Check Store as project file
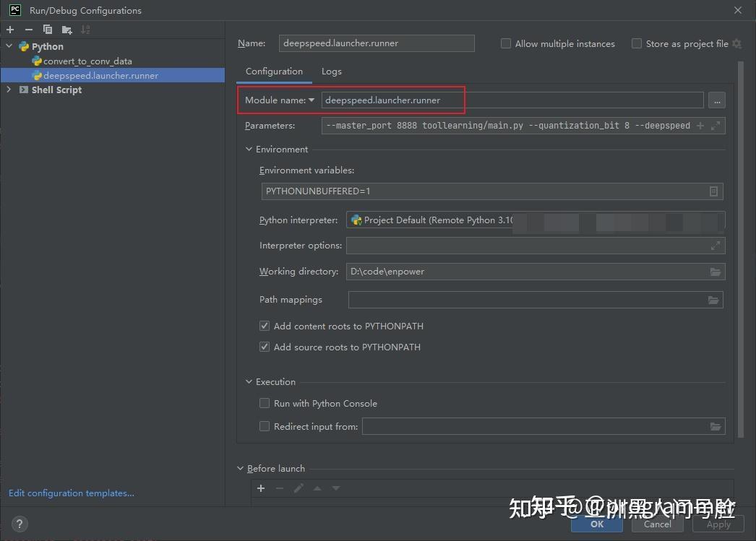This screenshot has height=541, width=756. 637,43
